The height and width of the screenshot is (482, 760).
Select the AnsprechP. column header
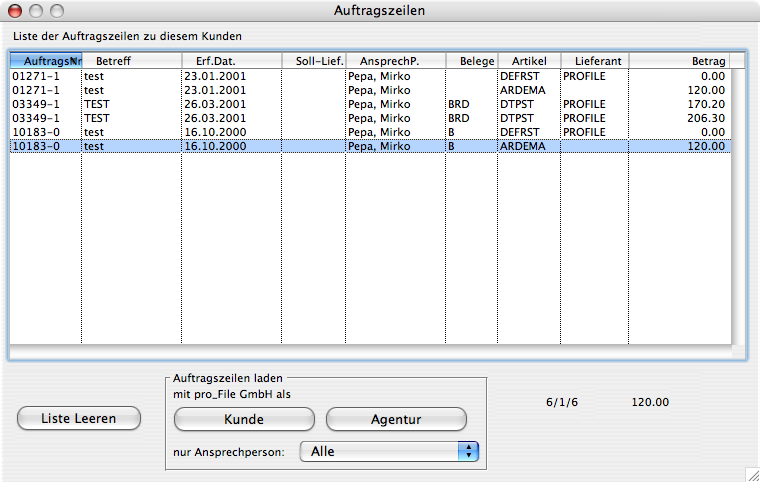(x=395, y=61)
